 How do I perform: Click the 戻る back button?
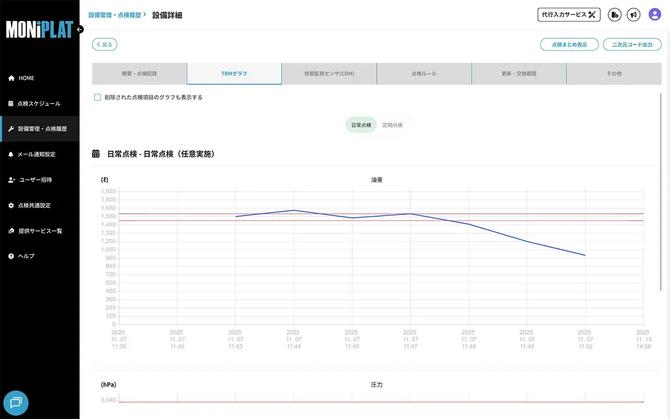(x=104, y=44)
